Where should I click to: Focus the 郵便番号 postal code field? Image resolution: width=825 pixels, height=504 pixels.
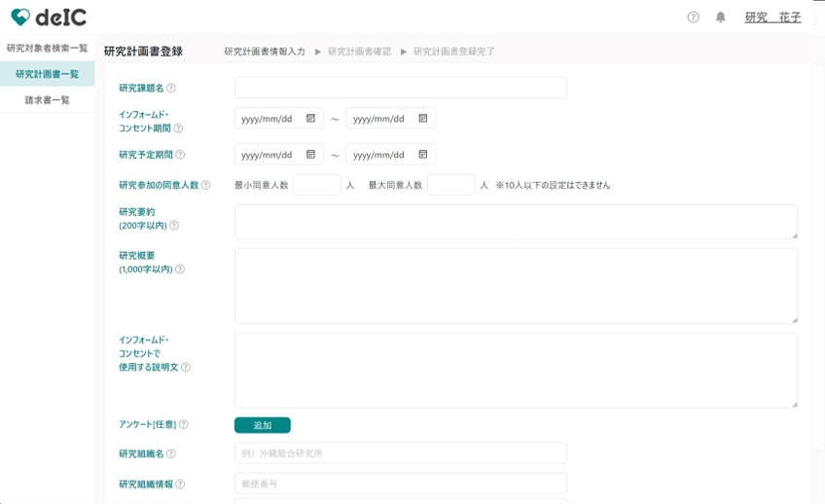tap(401, 484)
